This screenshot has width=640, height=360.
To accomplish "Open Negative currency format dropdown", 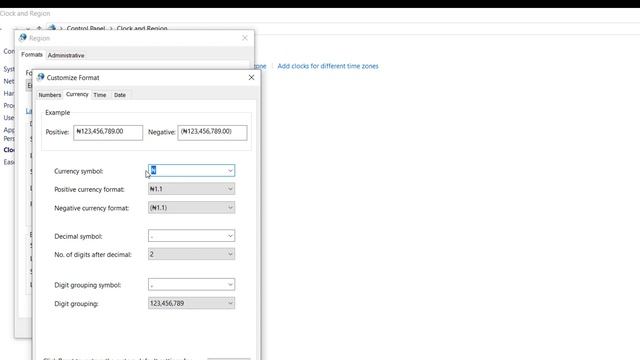I will 191,208.
